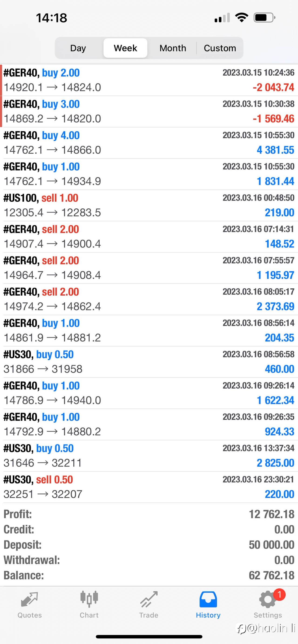Open the Chart candlestick icon
This screenshot has width=298, height=644.
click(89, 599)
